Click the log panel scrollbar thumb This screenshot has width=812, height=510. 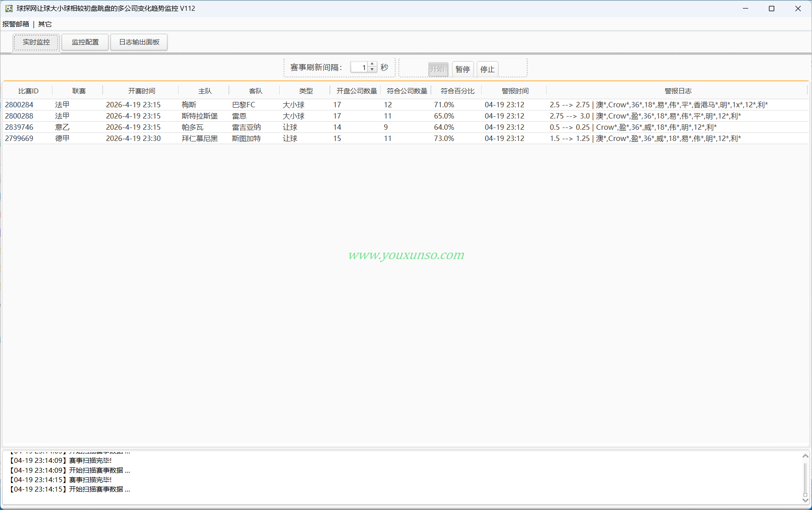(x=805, y=495)
